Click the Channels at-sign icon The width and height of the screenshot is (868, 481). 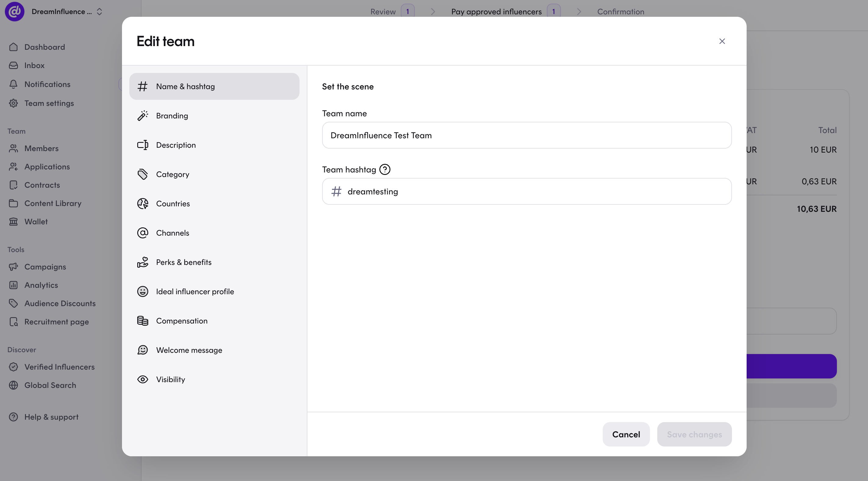point(142,233)
